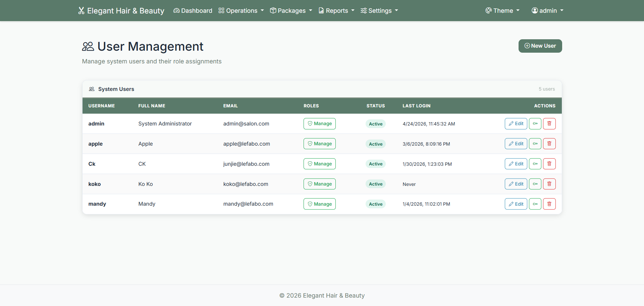Click the key icon in admin's row
This screenshot has width=644, height=306.
click(535, 123)
